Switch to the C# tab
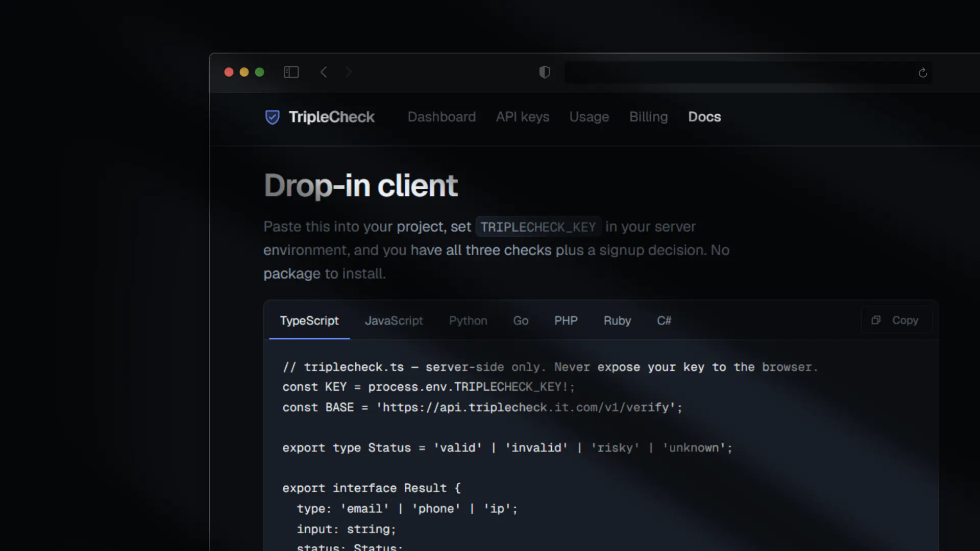 click(x=664, y=320)
